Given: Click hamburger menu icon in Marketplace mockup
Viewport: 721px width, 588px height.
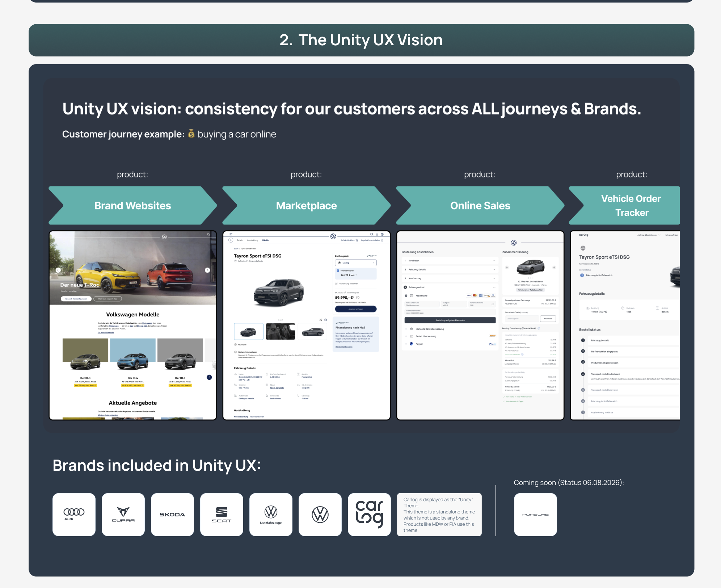Looking at the screenshot, I should pos(231,234).
